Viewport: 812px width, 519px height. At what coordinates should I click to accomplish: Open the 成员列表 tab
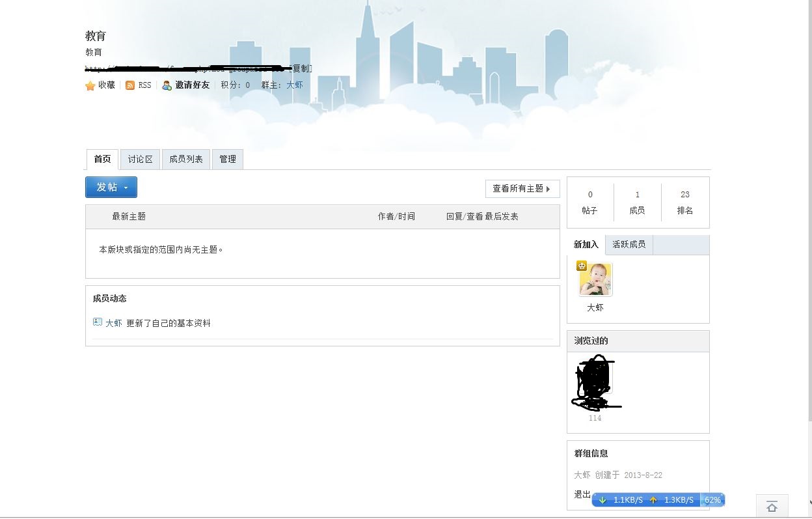pos(186,159)
